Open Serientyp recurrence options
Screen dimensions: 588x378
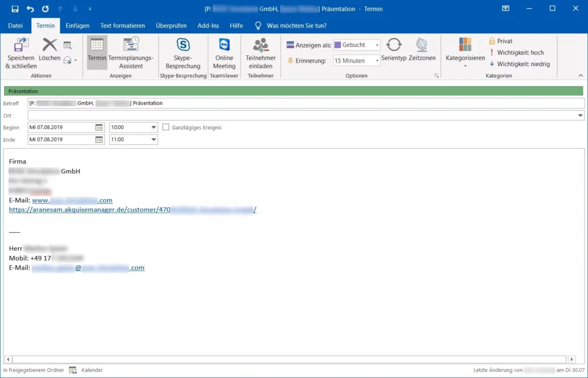tap(394, 51)
